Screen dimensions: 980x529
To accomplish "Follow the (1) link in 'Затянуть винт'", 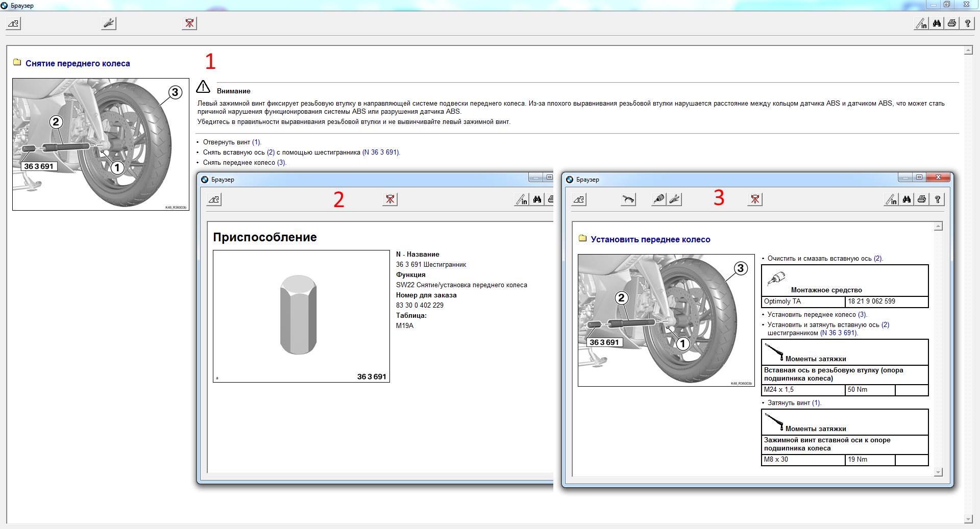I will pyautogui.click(x=816, y=403).
